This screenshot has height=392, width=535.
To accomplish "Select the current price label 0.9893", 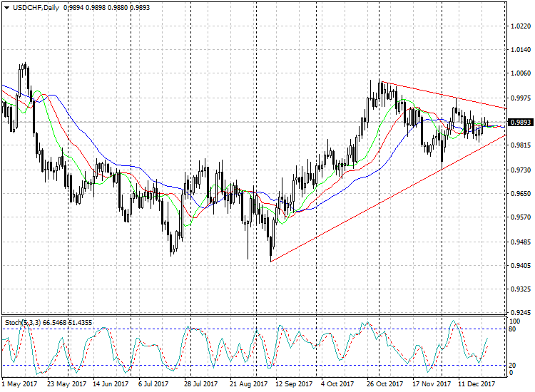I will tap(520, 122).
